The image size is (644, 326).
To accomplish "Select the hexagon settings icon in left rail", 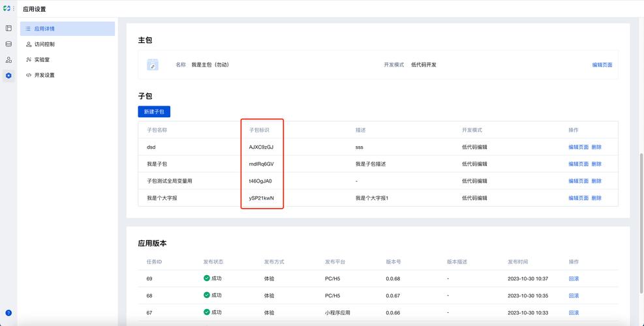I will coord(8,76).
